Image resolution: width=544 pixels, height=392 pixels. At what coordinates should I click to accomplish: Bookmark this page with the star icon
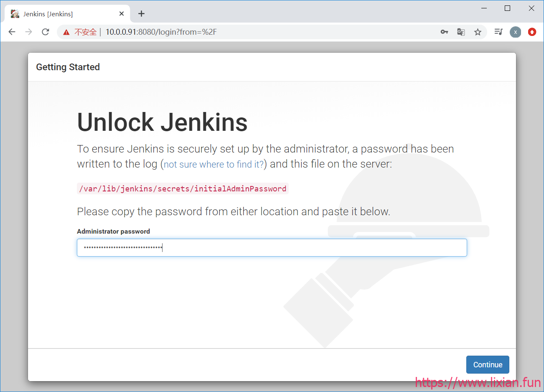click(478, 32)
